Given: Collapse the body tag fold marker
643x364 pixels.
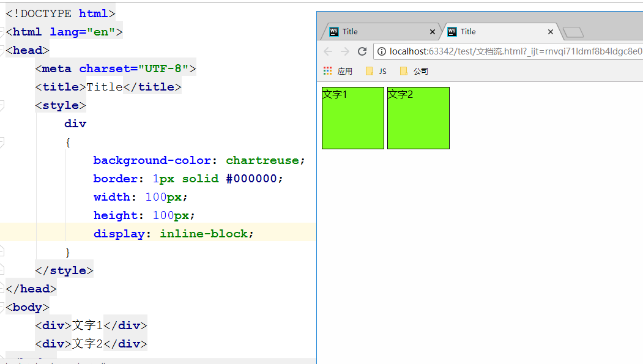Looking at the screenshot, I should click(x=2, y=307).
